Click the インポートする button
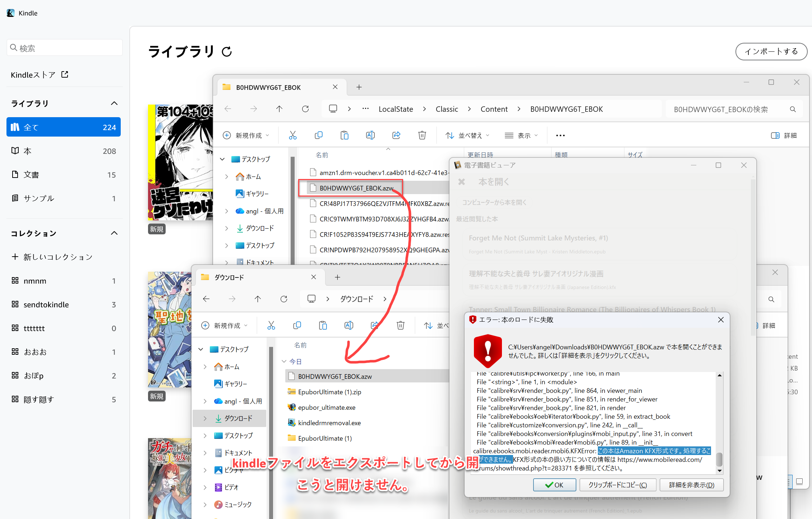The image size is (812, 519). tap(771, 51)
